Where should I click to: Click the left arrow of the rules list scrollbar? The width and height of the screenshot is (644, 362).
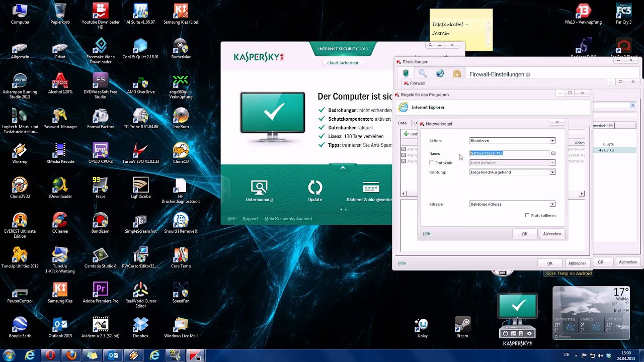[x=403, y=194]
